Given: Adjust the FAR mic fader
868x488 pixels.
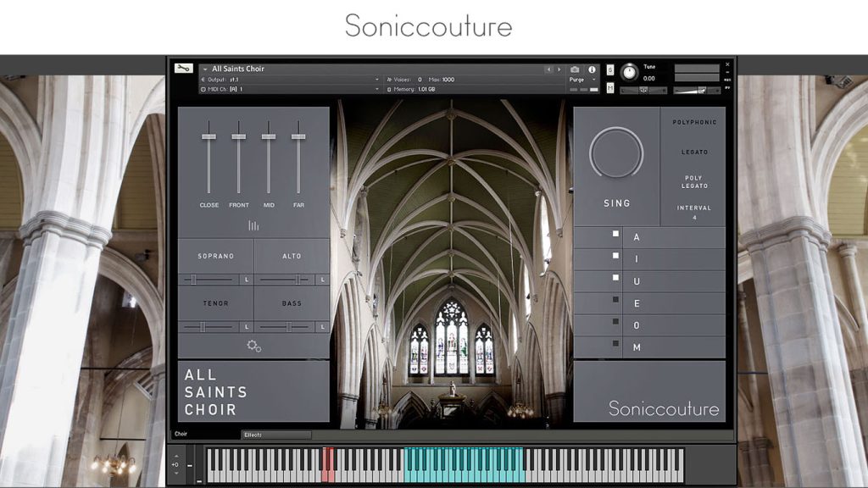Looking at the screenshot, I should (x=298, y=136).
